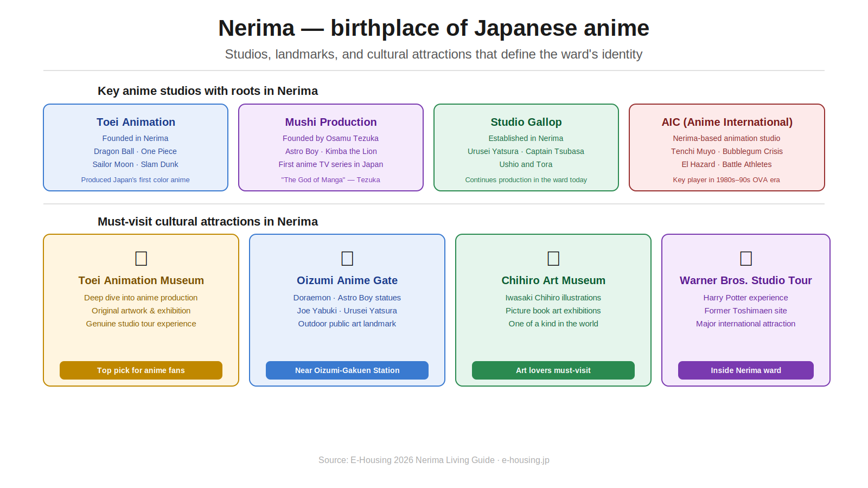The width and height of the screenshot is (868, 488).
Task: Click 'One of a kind in the world'
Action: (553, 324)
